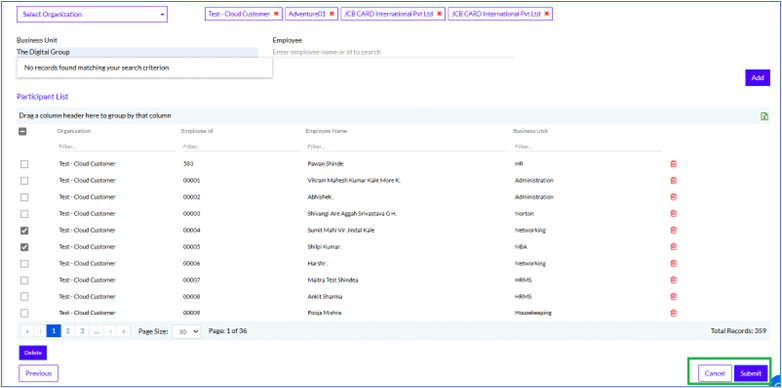Click the Previous button
This screenshot has width=782, height=388.
coord(39,373)
